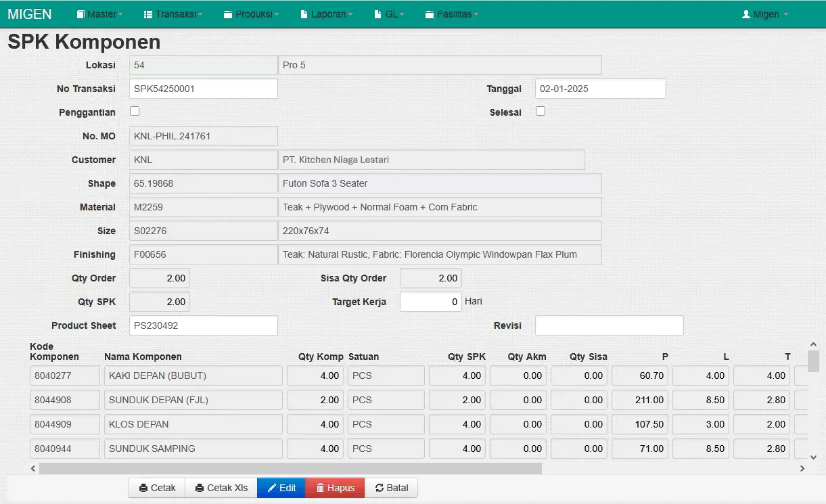Click the file icon beside GL menu
The width and height of the screenshot is (826, 504).
(x=378, y=14)
